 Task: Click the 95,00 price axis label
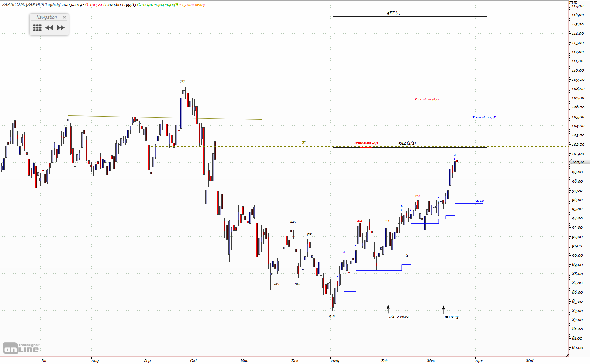[577, 209]
